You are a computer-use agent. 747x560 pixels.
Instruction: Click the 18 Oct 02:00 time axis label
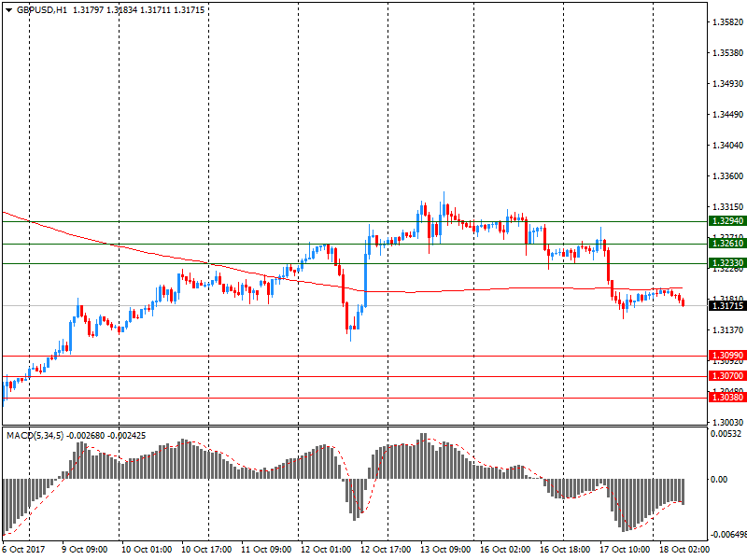coord(684,550)
